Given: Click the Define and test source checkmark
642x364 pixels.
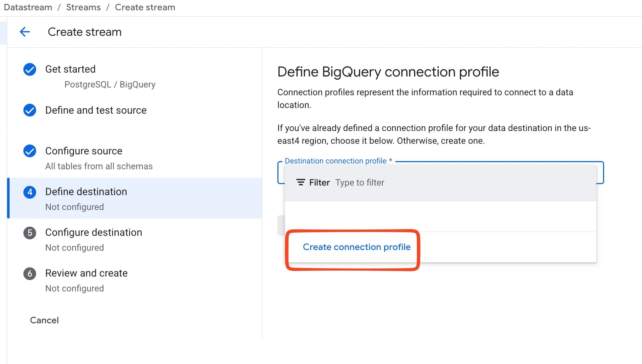Looking at the screenshot, I should [x=29, y=110].
